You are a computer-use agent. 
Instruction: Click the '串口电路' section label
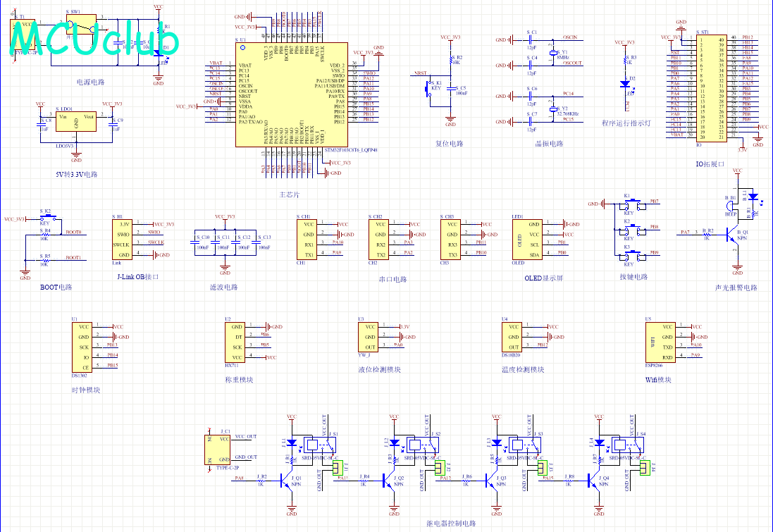coord(393,279)
